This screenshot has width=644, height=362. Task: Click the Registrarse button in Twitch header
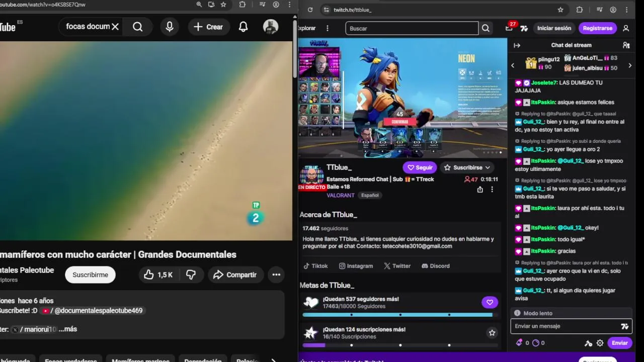point(597,28)
